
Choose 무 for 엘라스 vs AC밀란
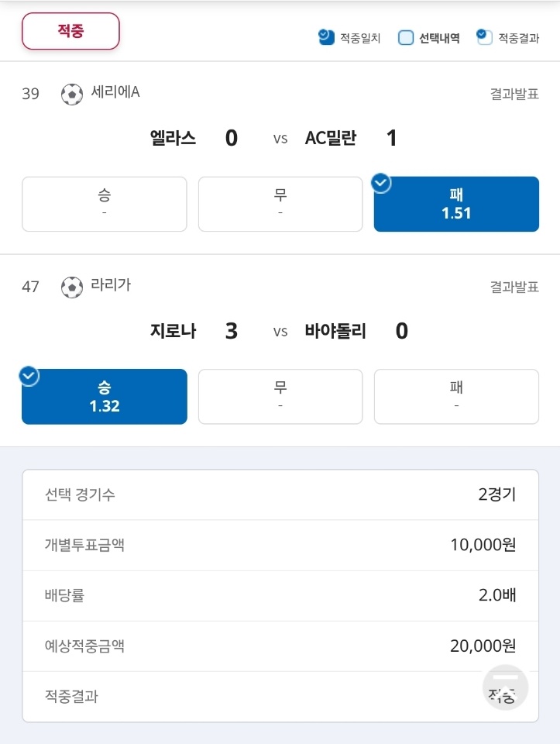tap(280, 204)
